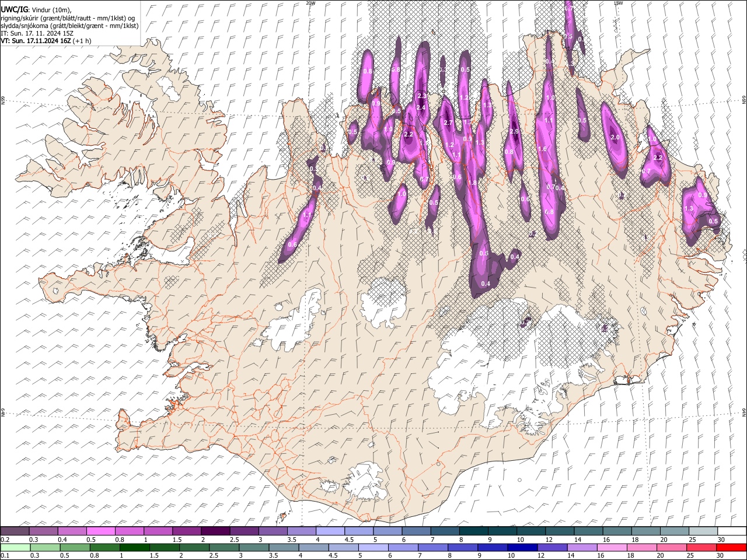Click the 2.0 precipitation value on the map
The width and height of the screenshot is (747, 560).
[615, 137]
